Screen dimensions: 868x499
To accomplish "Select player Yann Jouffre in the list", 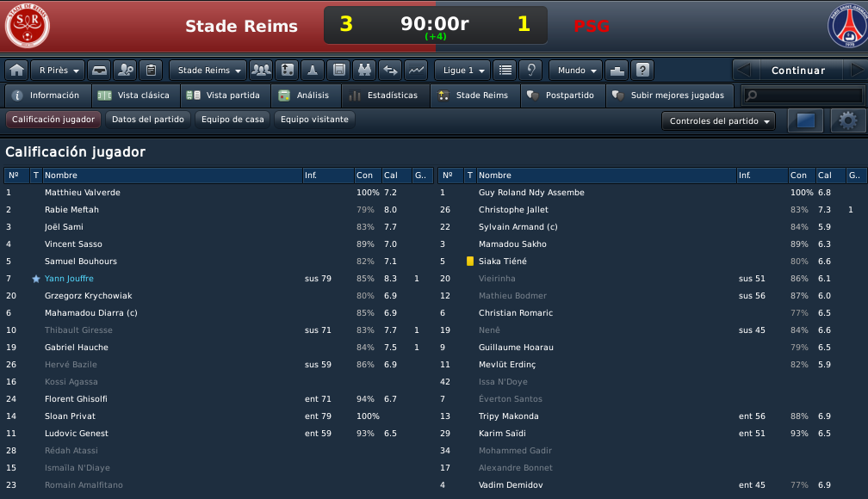I will [x=69, y=278].
